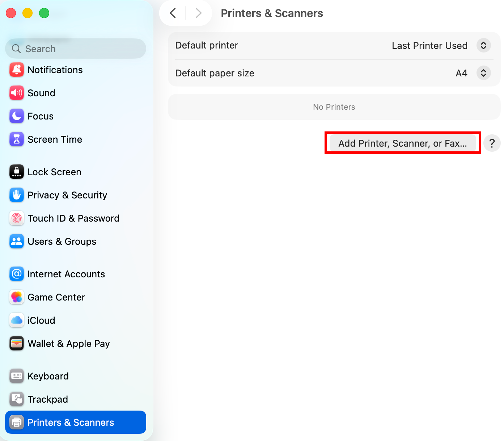Open Users & Groups settings
The height and width of the screenshot is (441, 504).
tap(62, 241)
